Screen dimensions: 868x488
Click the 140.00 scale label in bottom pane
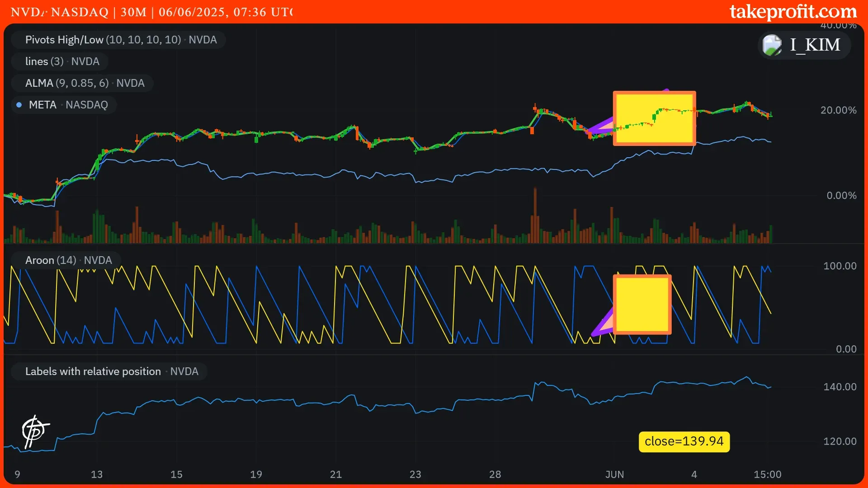pyautogui.click(x=840, y=387)
